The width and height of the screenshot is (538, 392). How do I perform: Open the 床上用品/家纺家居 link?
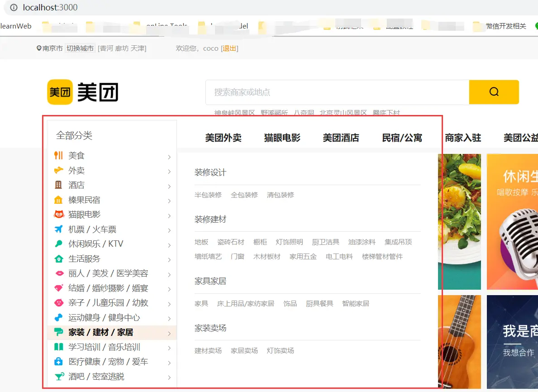(246, 303)
